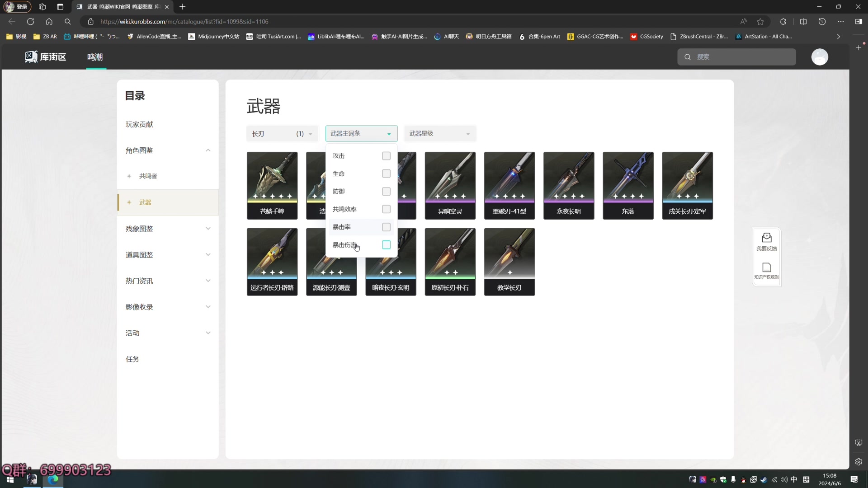Collapse the 武器主词条 dropdown
Image resolution: width=868 pixels, height=488 pixels.
point(361,134)
